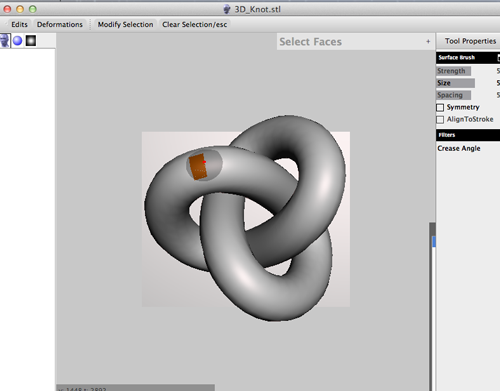
Task: Click the vertical scrollbar beside viewport
Action: point(432,307)
